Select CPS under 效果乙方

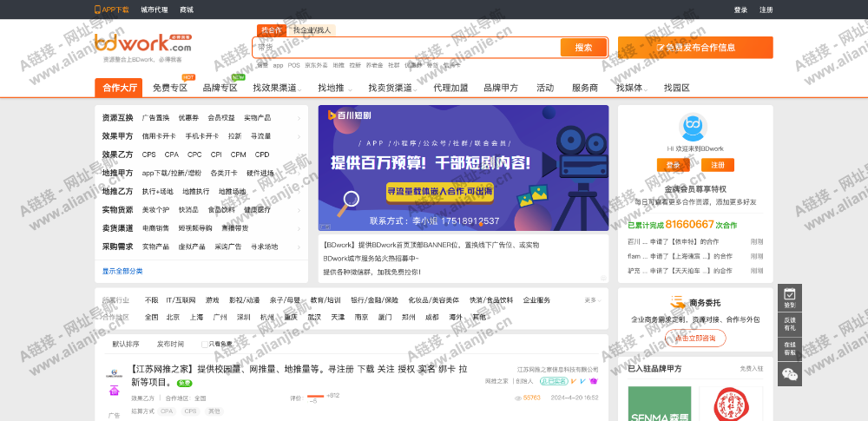pyautogui.click(x=149, y=155)
